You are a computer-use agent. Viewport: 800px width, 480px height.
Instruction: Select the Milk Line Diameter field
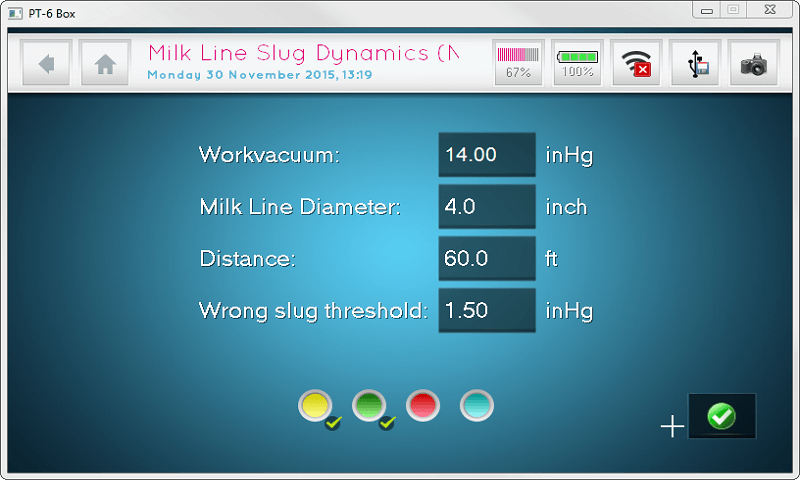point(487,207)
